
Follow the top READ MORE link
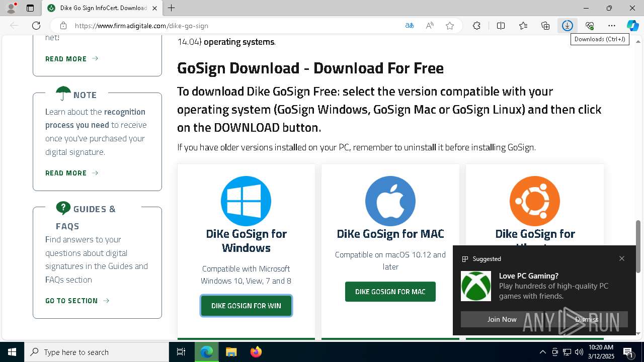(71, 59)
